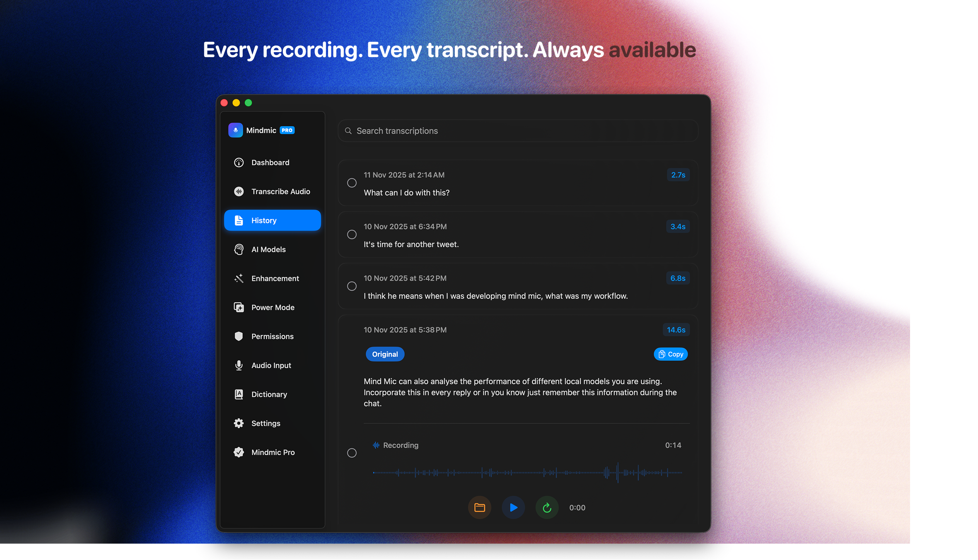978x560 pixels.
Task: Click the Original version badge
Action: pos(384,354)
